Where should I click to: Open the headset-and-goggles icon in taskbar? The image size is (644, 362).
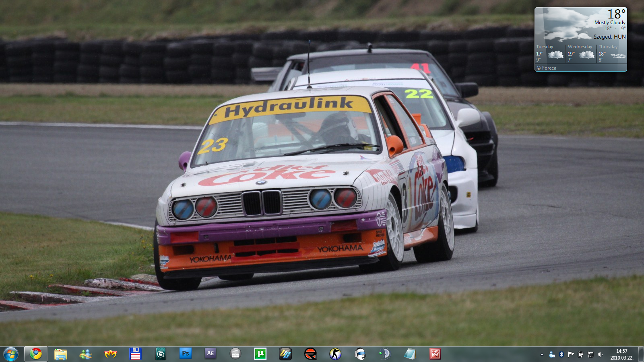pyautogui.click(x=360, y=354)
